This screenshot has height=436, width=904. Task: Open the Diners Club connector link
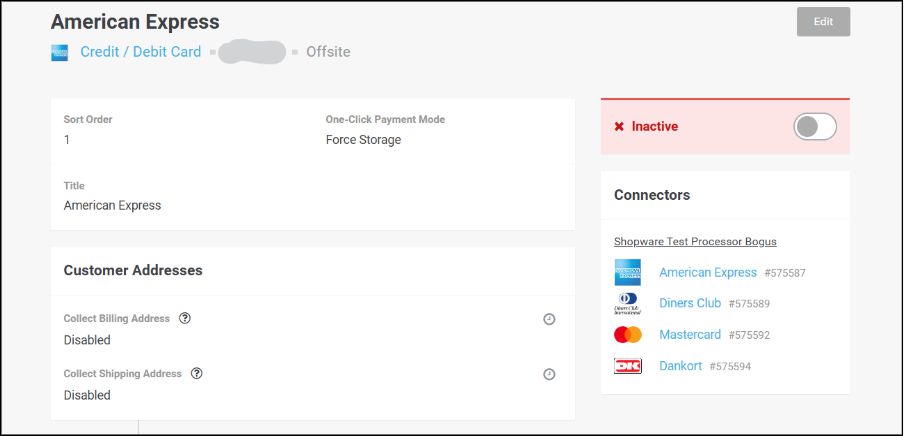click(690, 303)
